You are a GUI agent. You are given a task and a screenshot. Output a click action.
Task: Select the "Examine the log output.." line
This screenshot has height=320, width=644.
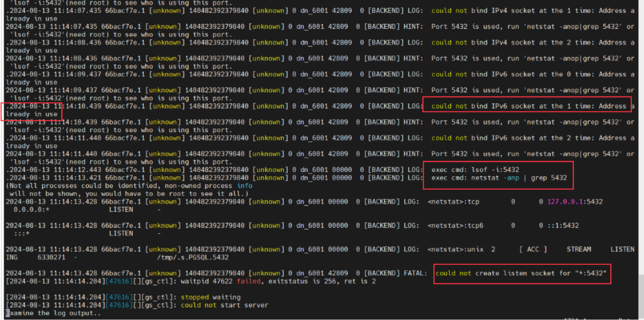coord(53,313)
